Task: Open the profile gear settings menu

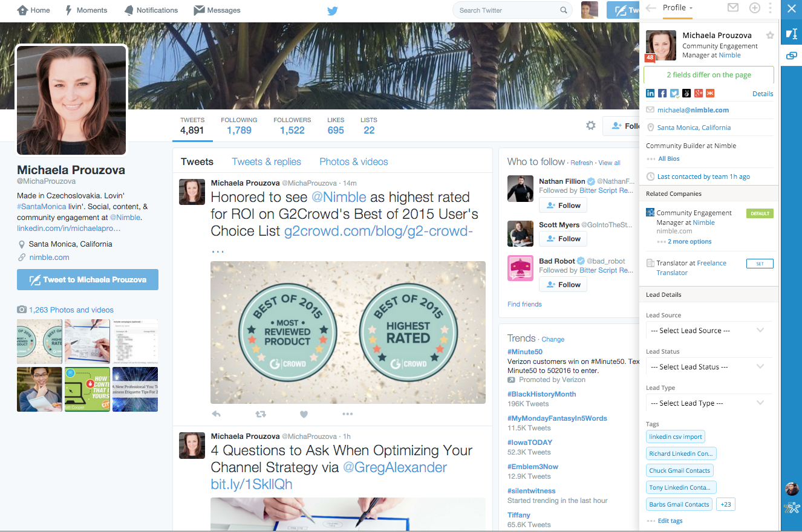Action: 591,126
